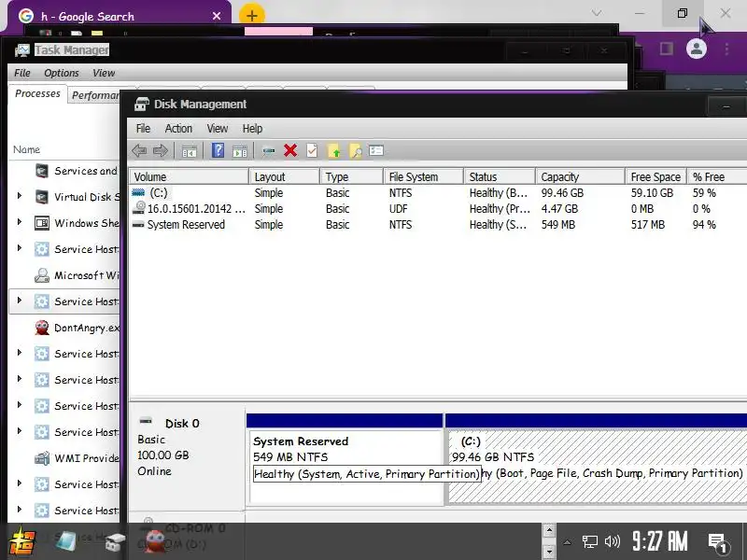Viewport: 747px width, 560px height.
Task: Select DontAngry.exe process in Task Manager
Action: 64,328
